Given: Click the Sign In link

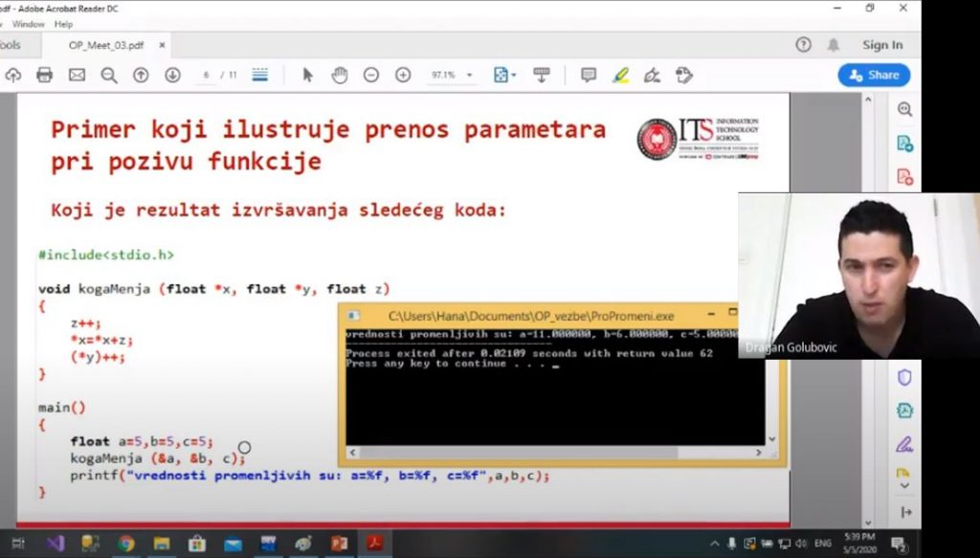Looking at the screenshot, I should (x=881, y=45).
